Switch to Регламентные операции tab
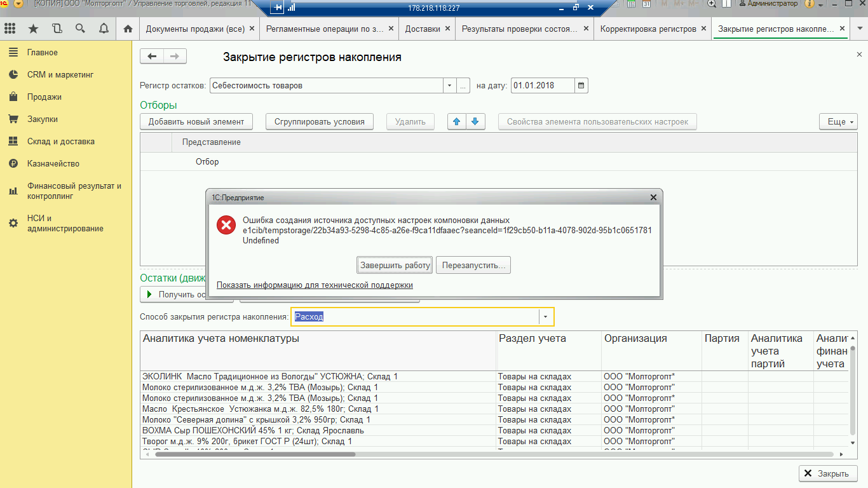 [x=329, y=29]
